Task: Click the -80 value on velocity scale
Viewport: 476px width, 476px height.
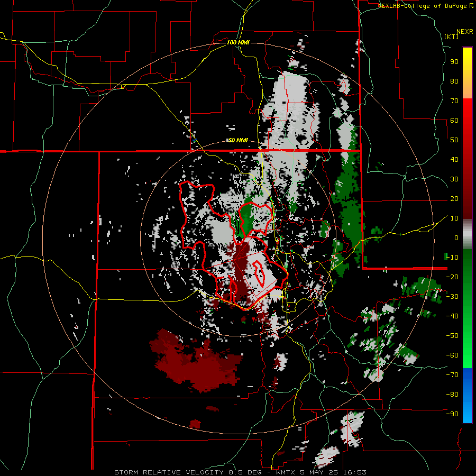Action: tap(452, 395)
